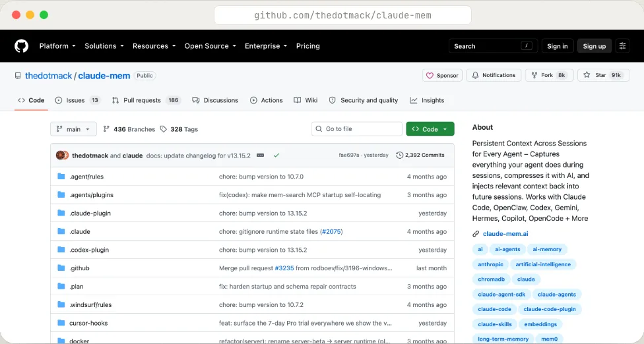Focus the Go to file field

356,129
